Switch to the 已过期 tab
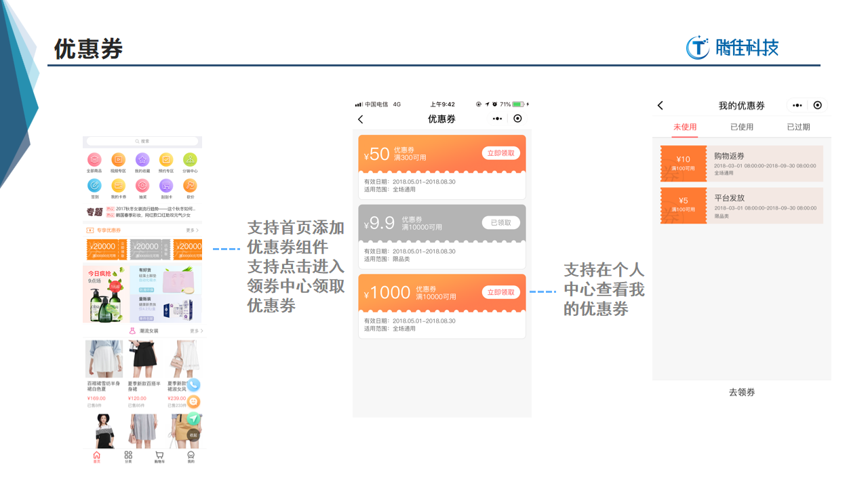 point(798,127)
